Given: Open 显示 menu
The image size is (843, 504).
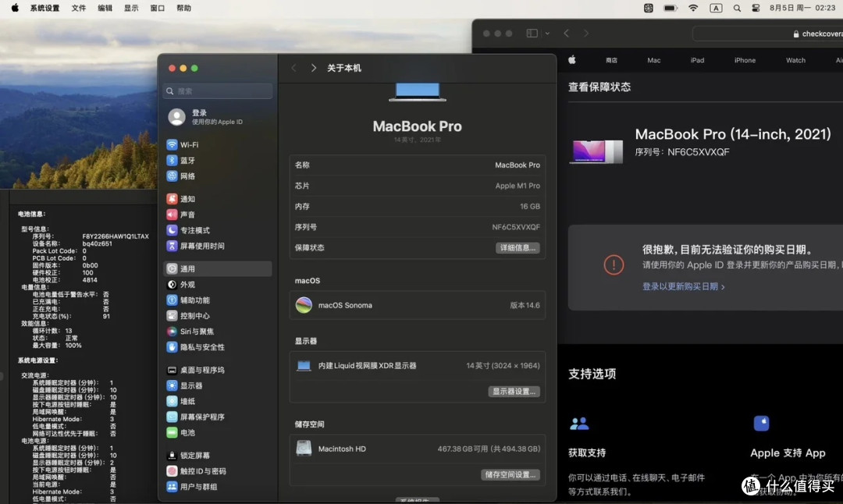Looking at the screenshot, I should tap(131, 8).
